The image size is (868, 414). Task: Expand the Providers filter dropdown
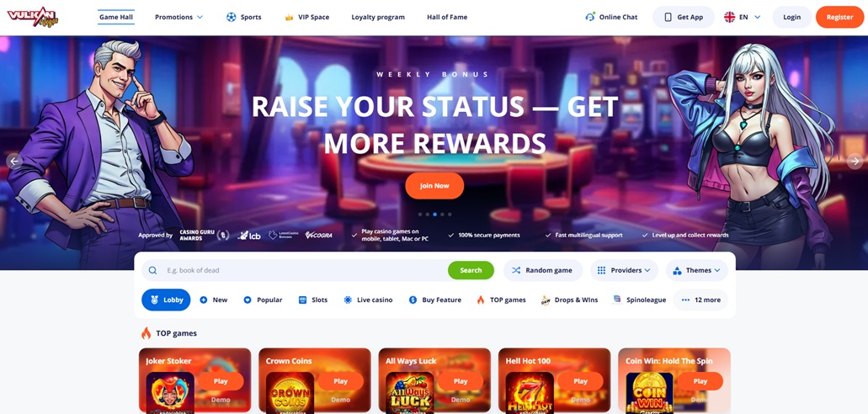pos(625,270)
